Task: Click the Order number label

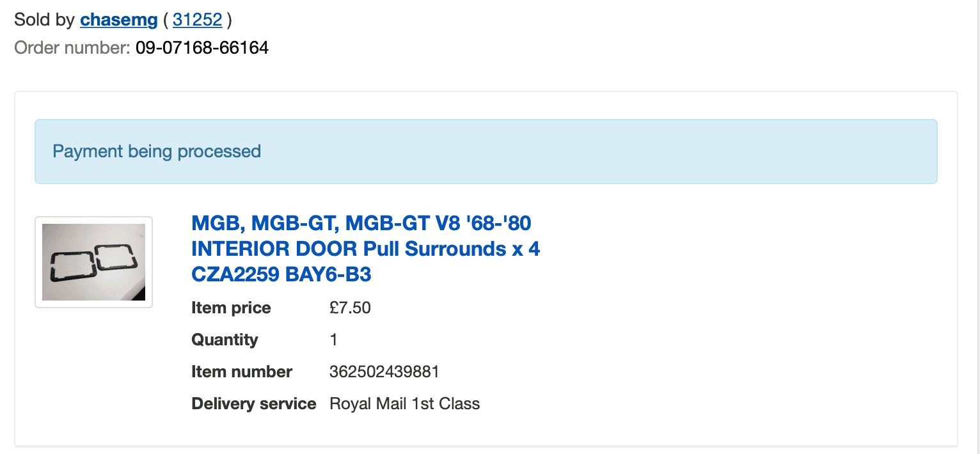Action: point(72,48)
